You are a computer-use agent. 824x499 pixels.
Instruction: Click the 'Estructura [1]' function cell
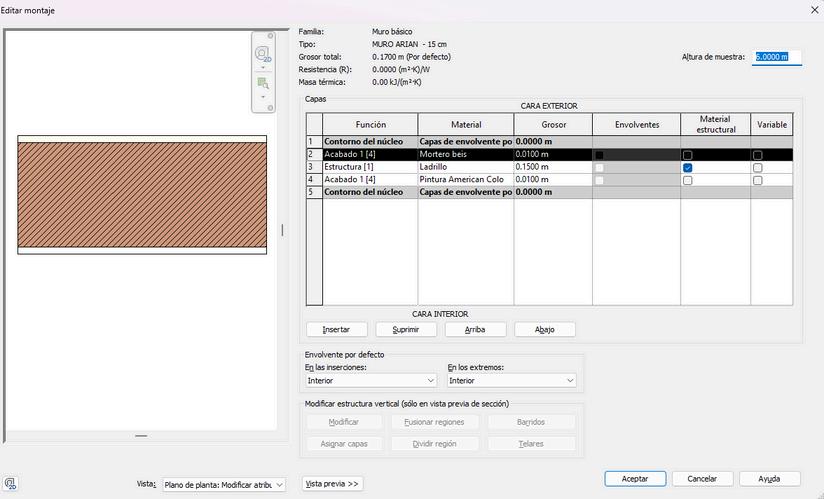click(x=370, y=167)
